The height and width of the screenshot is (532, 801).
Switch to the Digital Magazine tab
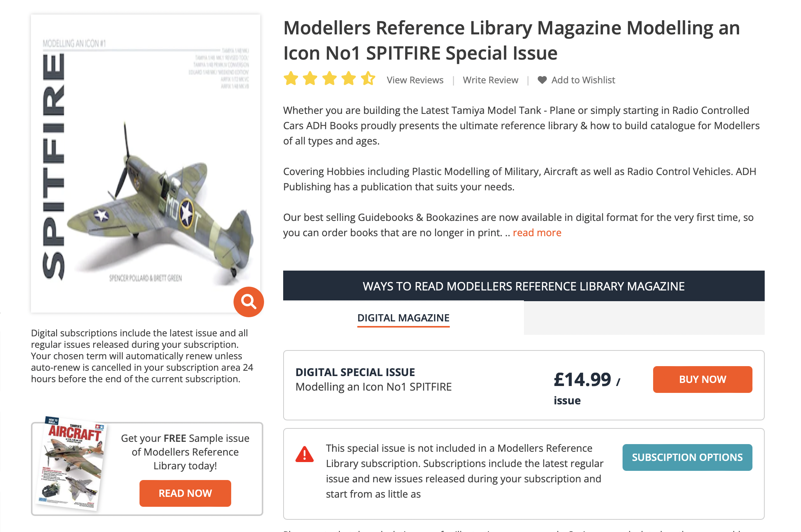point(403,318)
